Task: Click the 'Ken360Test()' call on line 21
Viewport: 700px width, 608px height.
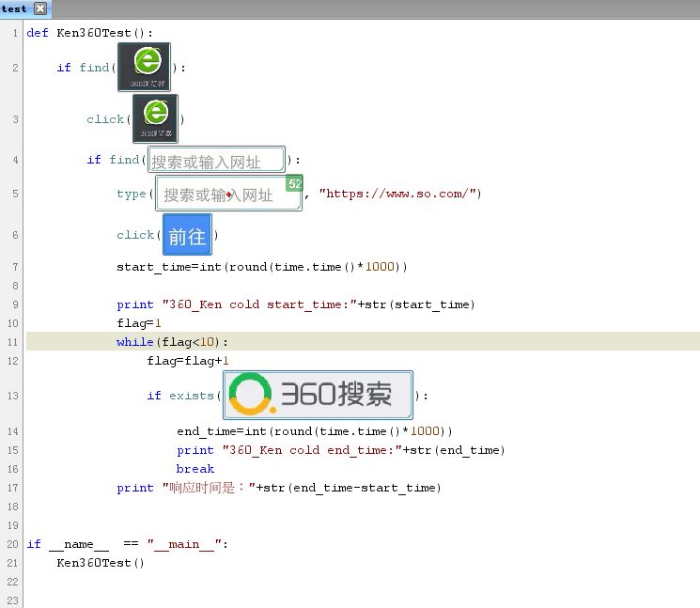Action: [x=101, y=563]
